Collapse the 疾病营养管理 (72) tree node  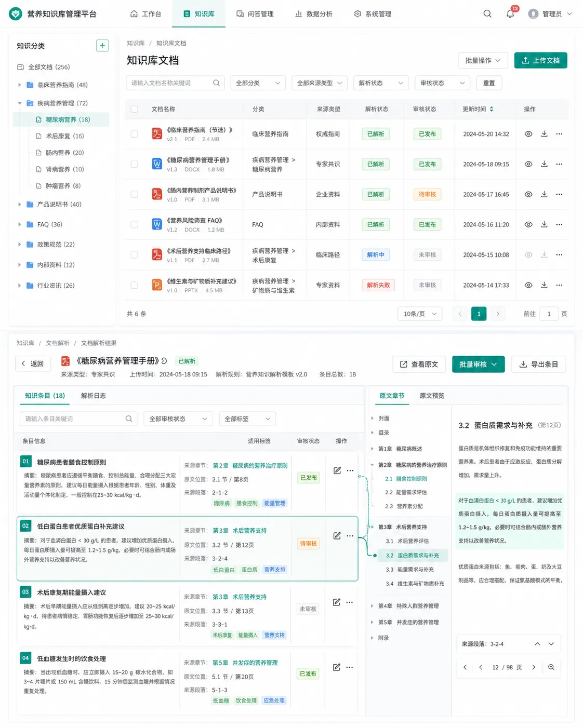(20, 103)
